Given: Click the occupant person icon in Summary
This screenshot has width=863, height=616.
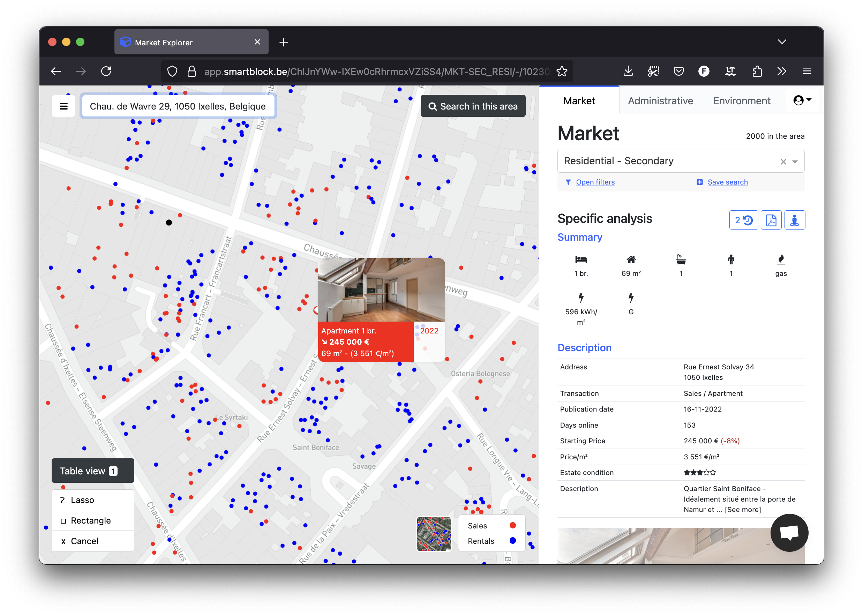Looking at the screenshot, I should pos(730,260).
